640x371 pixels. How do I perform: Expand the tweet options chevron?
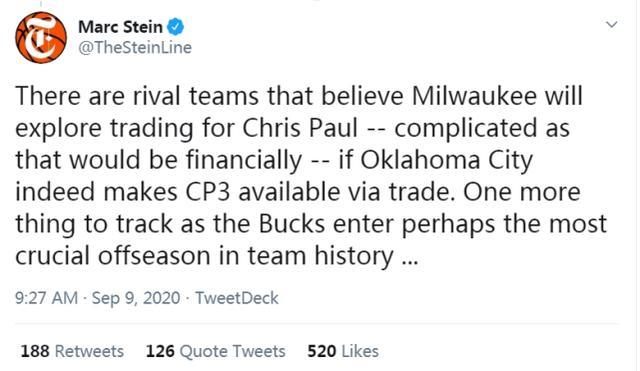pyautogui.click(x=611, y=24)
